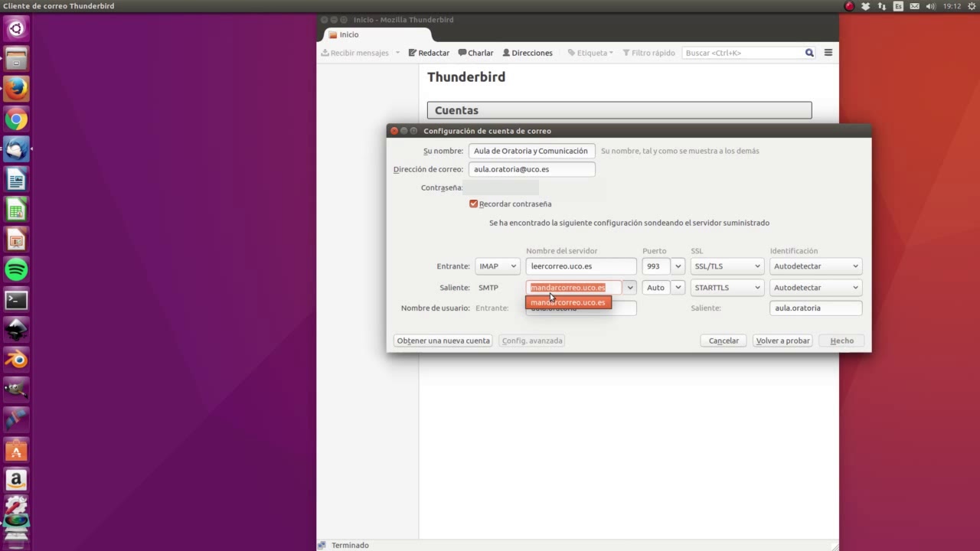The width and height of the screenshot is (980, 551).
Task: Expand the incoming port 993 dropdown arrow
Action: pos(678,266)
